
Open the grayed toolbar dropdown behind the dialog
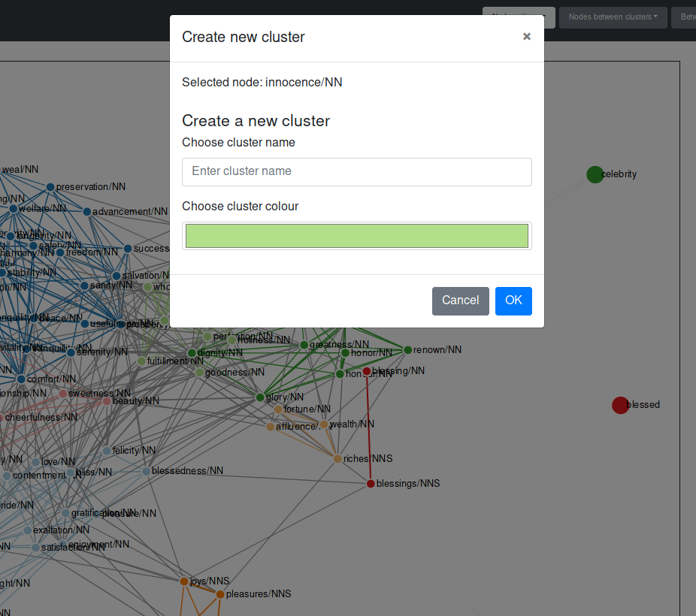tap(518, 17)
